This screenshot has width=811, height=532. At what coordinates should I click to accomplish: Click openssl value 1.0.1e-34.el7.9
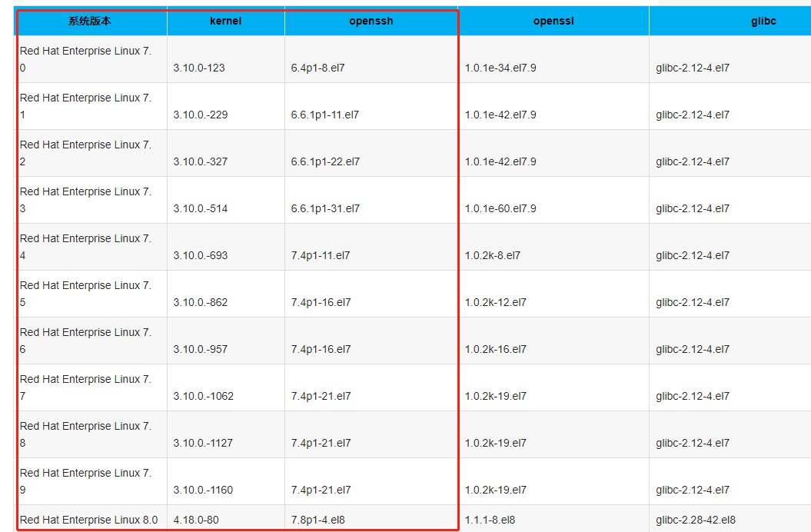coord(500,68)
